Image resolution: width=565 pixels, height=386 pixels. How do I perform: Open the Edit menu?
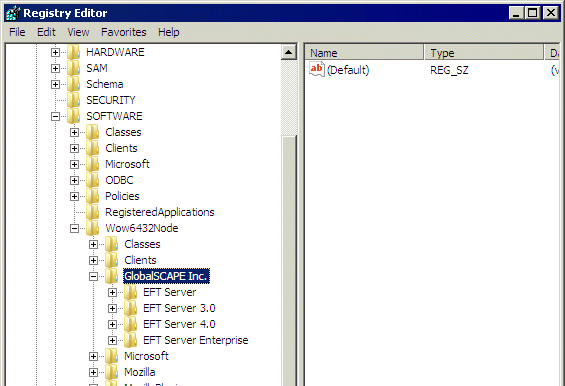pos(46,32)
